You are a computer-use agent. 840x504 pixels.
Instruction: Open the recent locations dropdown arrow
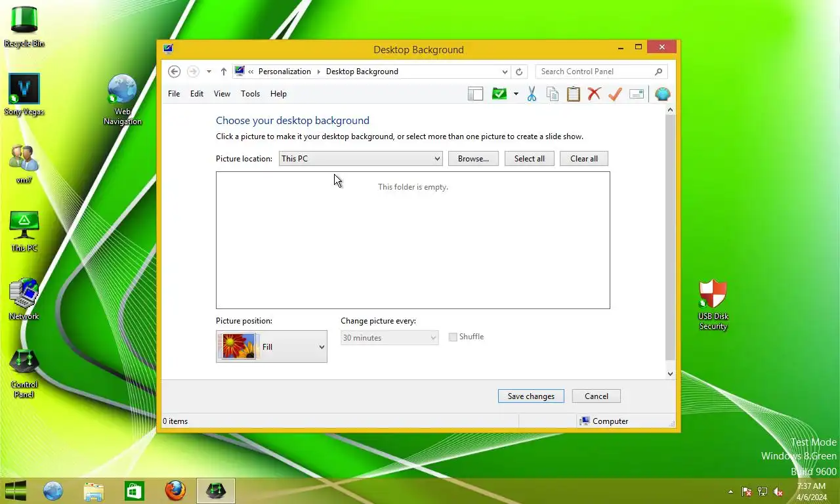click(x=209, y=72)
